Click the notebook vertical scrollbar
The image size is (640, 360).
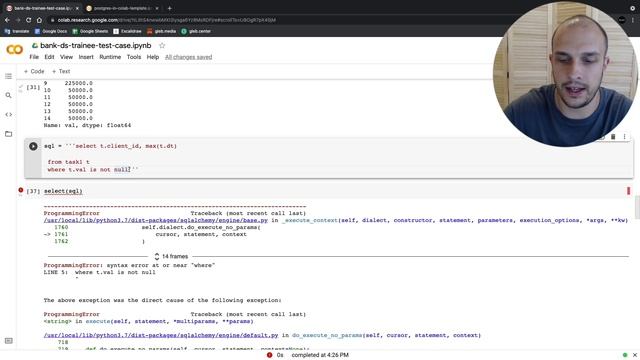(x=637, y=207)
